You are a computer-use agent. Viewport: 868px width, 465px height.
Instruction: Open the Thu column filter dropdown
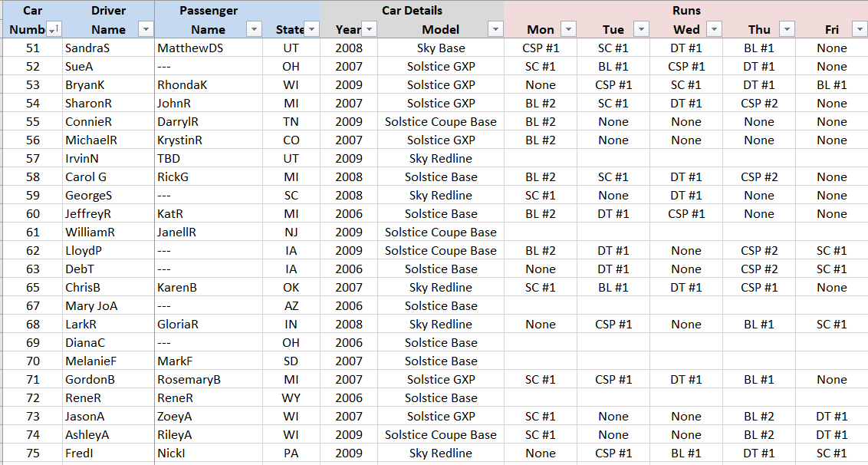click(x=787, y=29)
